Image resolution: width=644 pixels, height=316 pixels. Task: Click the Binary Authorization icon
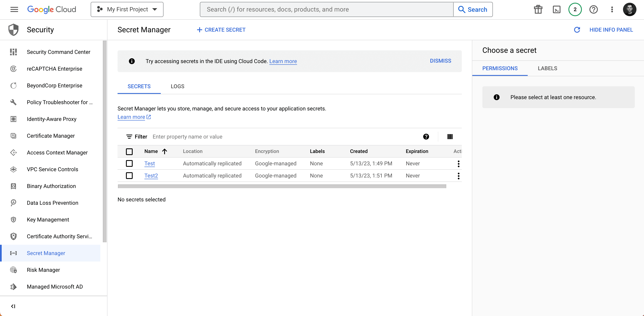(x=13, y=186)
